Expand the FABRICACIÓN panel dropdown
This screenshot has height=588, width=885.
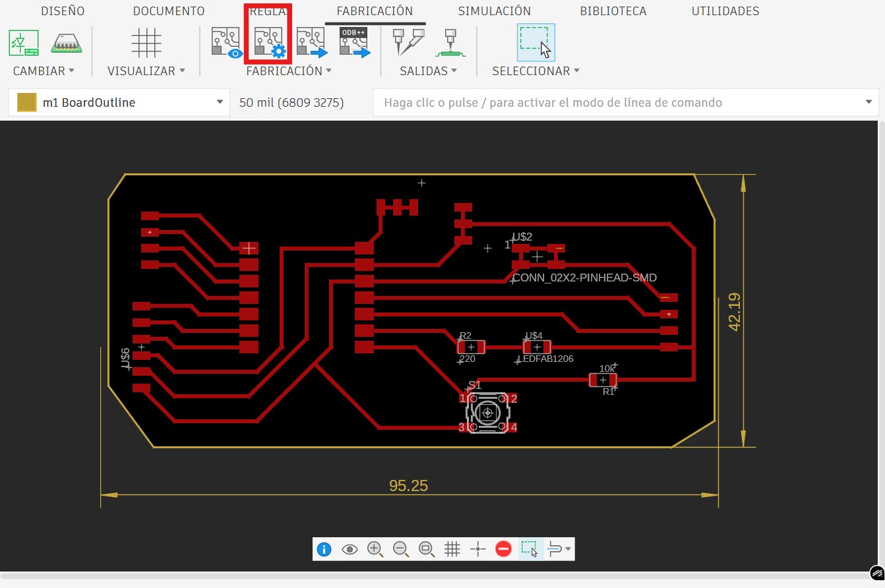(289, 71)
